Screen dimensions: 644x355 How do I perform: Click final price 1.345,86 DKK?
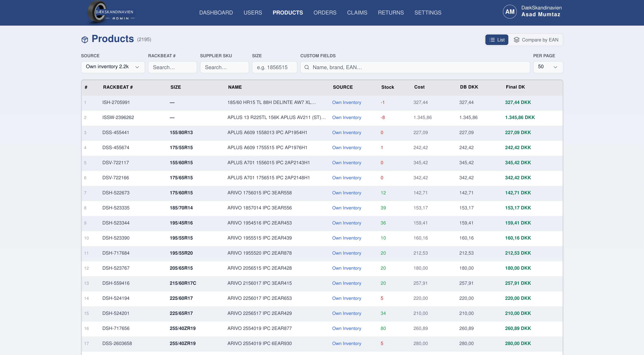[520, 117]
